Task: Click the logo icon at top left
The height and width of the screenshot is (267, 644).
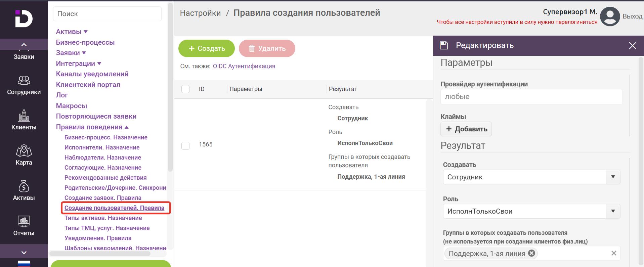Action: pyautogui.click(x=24, y=18)
